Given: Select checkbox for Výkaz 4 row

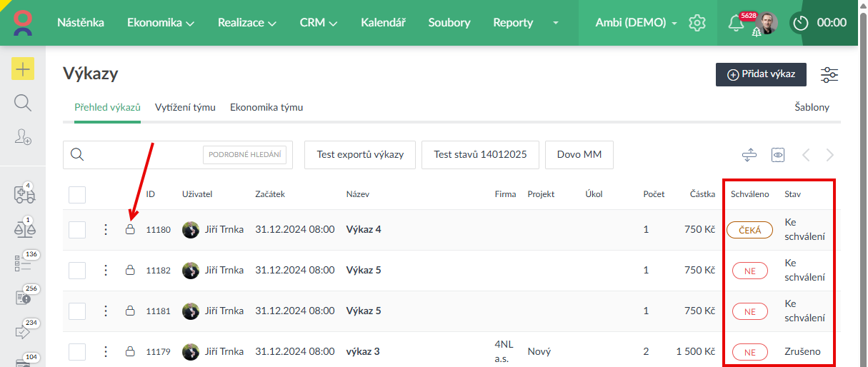Looking at the screenshot, I should click(77, 230).
